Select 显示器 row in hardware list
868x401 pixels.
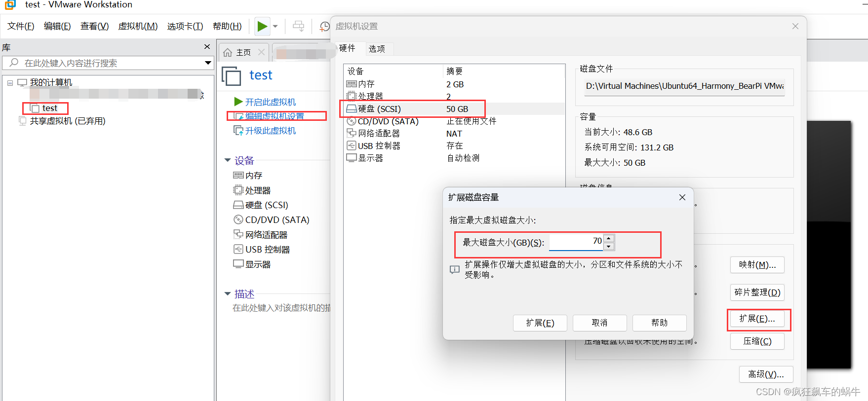(454, 158)
